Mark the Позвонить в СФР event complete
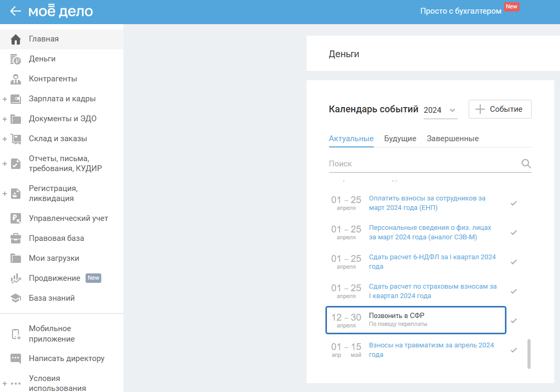The image size is (560, 392). [x=514, y=321]
